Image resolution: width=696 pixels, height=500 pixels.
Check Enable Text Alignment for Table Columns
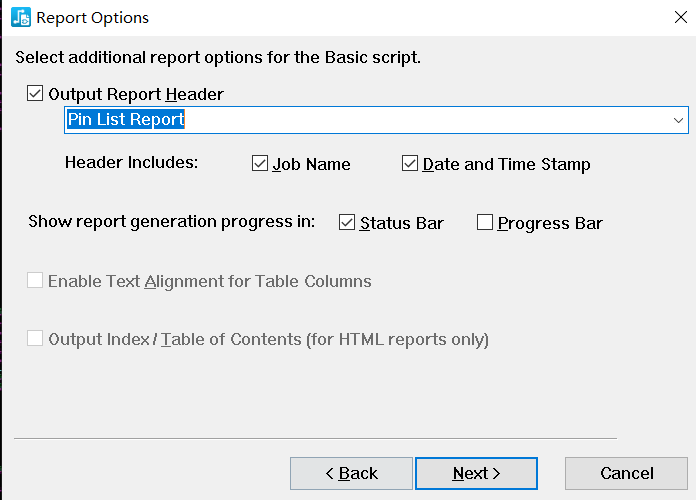tap(35, 281)
